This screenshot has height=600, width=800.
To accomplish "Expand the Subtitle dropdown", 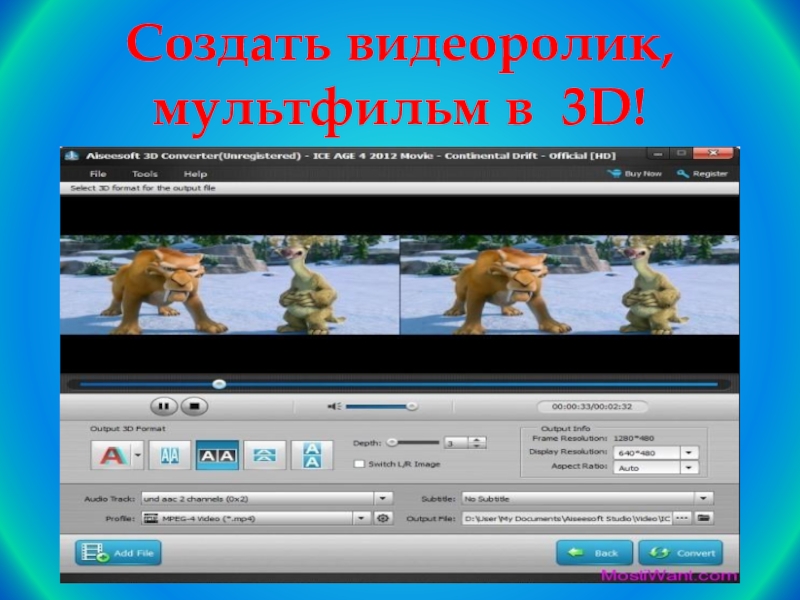I will 704,498.
